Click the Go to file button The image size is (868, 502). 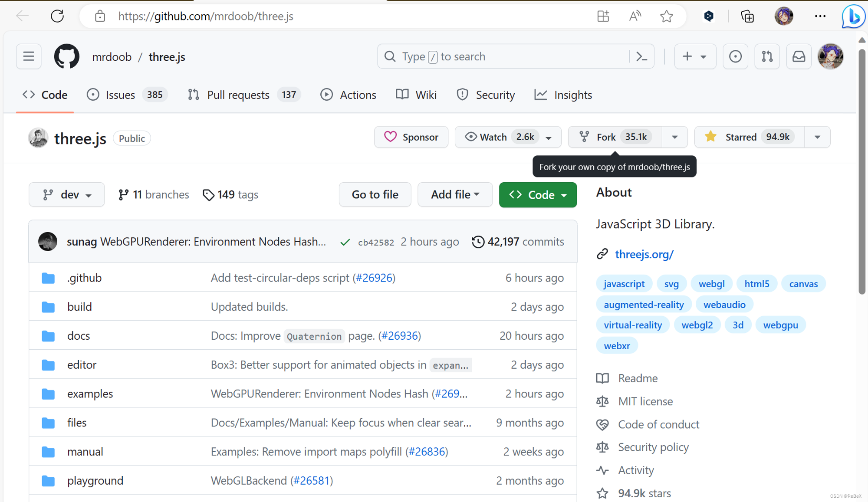click(x=375, y=195)
